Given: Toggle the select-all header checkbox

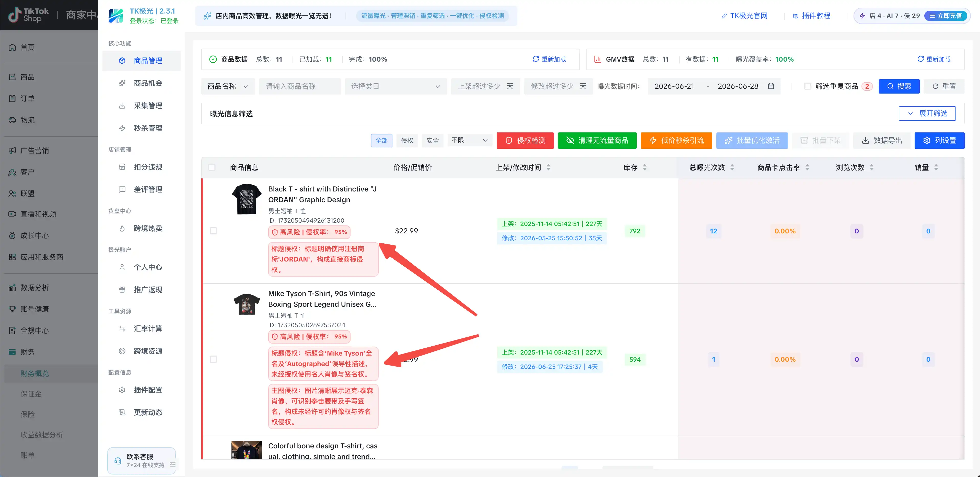Looking at the screenshot, I should (x=212, y=167).
